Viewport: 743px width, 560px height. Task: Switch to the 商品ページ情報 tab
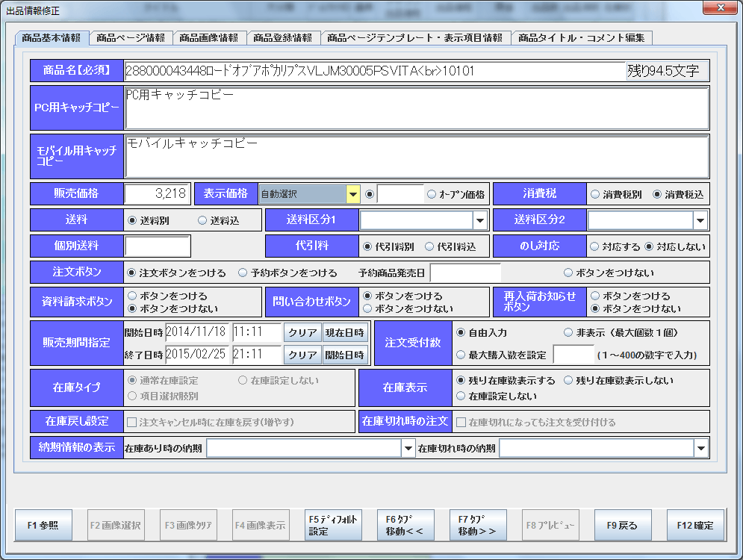[x=131, y=37]
